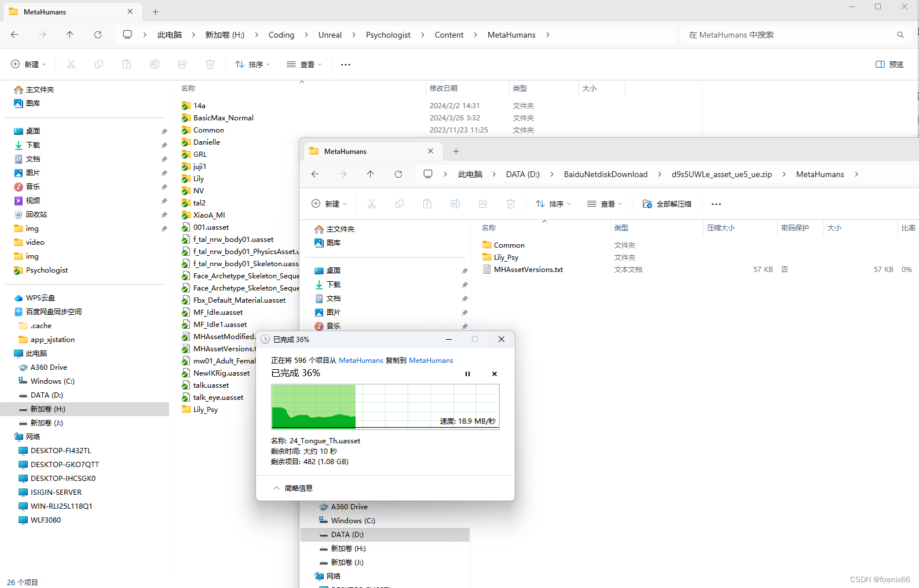Click Delete trash icon in front window toolbar

point(511,204)
